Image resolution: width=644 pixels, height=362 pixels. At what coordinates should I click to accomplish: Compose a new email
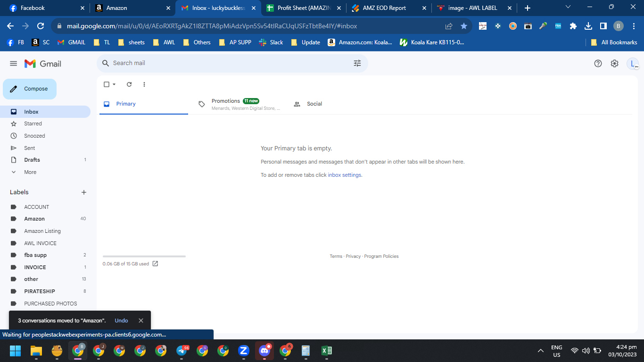pyautogui.click(x=30, y=89)
